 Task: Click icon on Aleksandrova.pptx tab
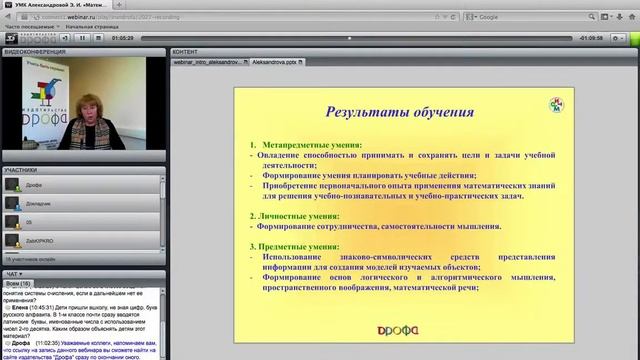point(301,62)
